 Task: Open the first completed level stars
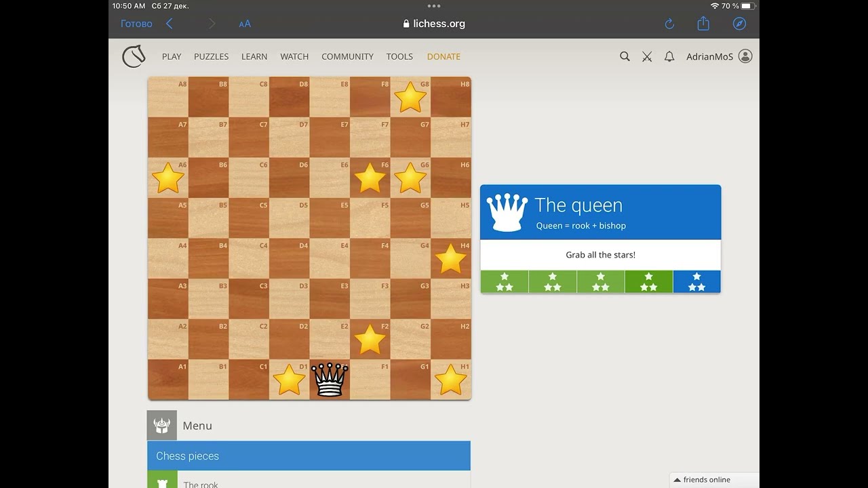click(505, 282)
